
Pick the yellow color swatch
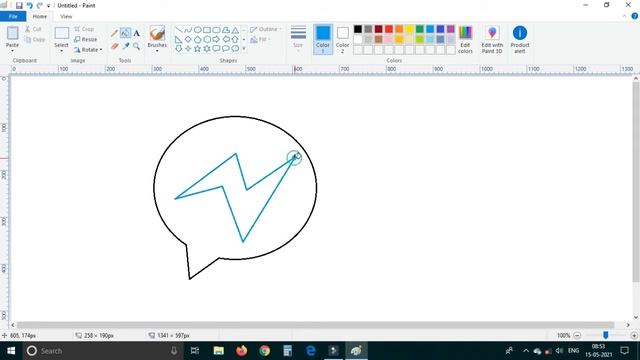pyautogui.click(x=409, y=29)
